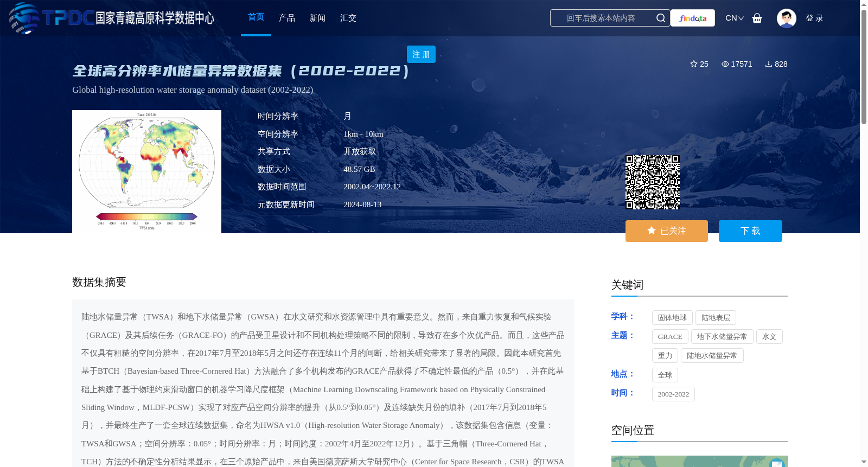The height and width of the screenshot is (467, 868).
Task: Click the 下载 download button
Action: pos(750,231)
